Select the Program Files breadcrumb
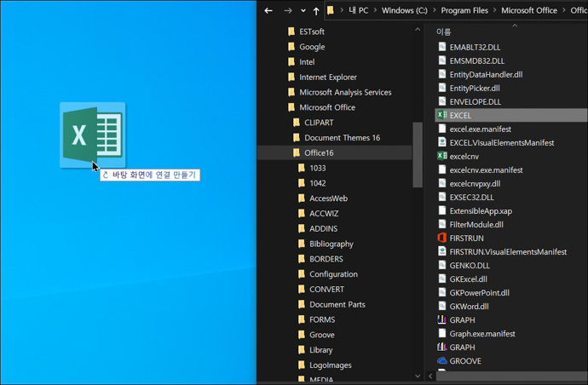 tap(464, 10)
